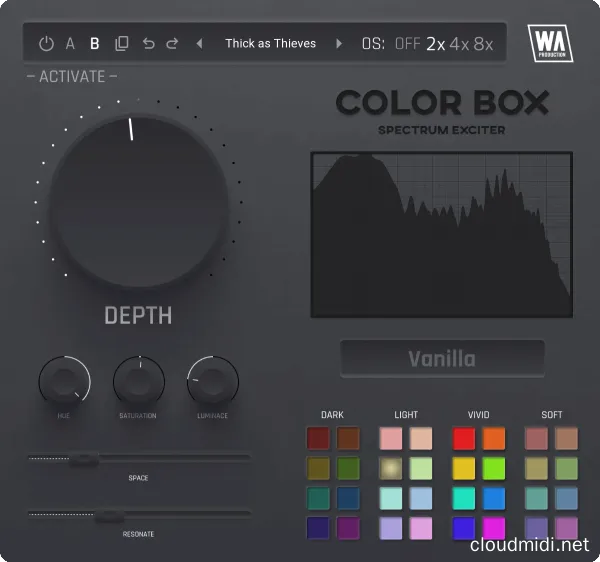Click the Hue knob
This screenshot has height=562, width=600.
coord(63,382)
